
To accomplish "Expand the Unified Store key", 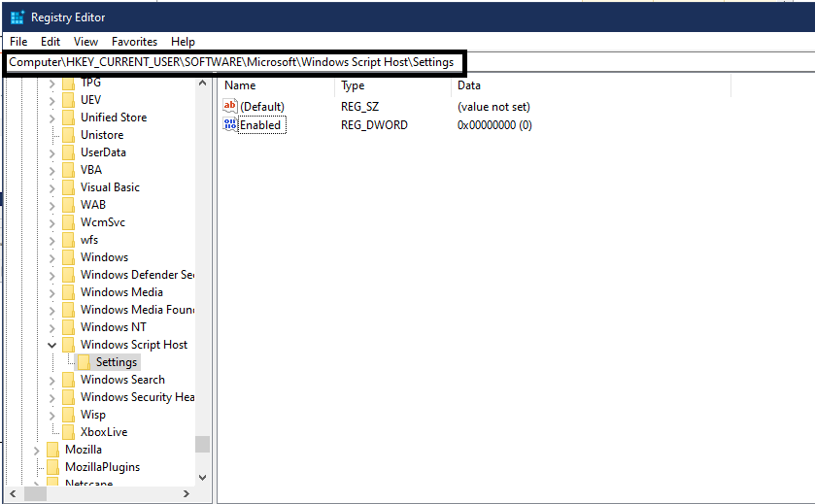I will point(51,118).
